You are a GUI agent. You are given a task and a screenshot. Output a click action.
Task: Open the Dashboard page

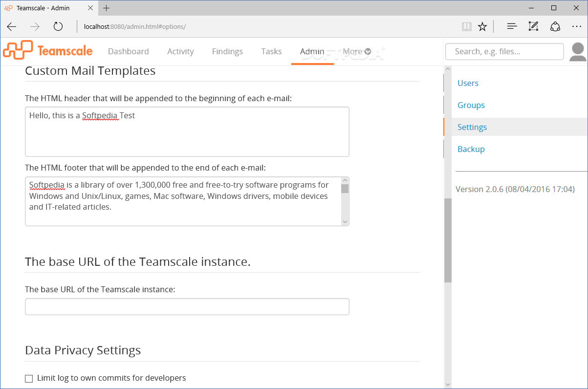coord(129,51)
